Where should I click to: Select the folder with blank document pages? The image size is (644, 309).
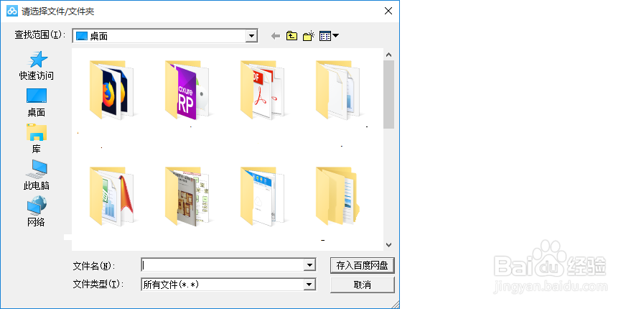[338, 90]
